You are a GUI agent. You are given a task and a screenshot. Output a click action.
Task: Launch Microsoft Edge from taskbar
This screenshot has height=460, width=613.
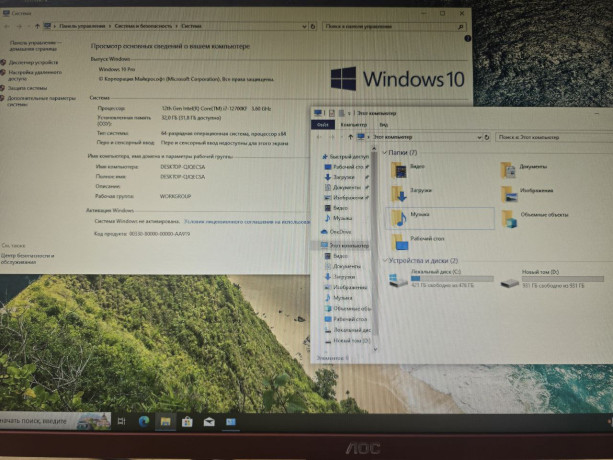click(x=144, y=421)
